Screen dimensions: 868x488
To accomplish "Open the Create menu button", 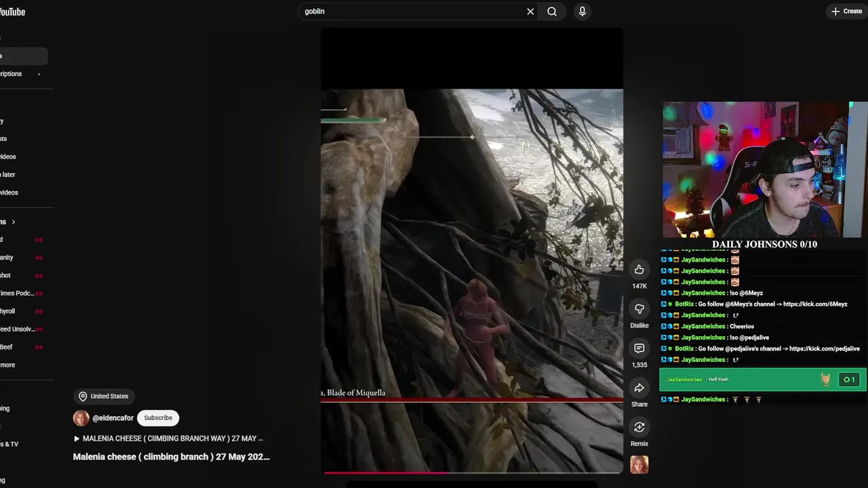I will point(846,12).
